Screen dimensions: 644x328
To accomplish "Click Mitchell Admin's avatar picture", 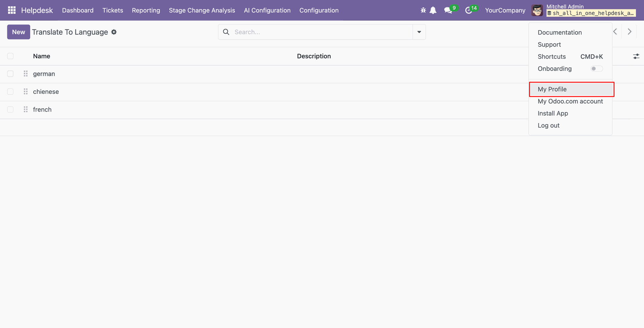I will click(x=537, y=10).
